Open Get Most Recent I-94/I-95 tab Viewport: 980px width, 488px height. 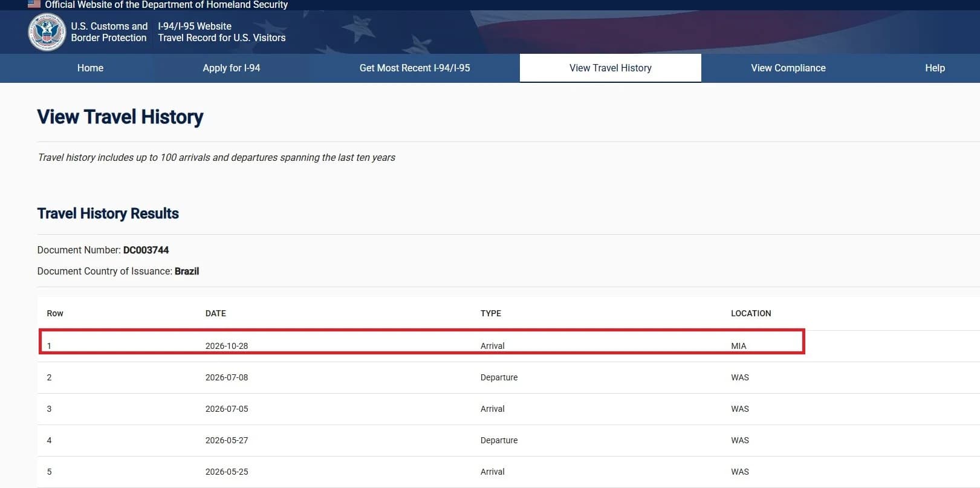pyautogui.click(x=415, y=68)
